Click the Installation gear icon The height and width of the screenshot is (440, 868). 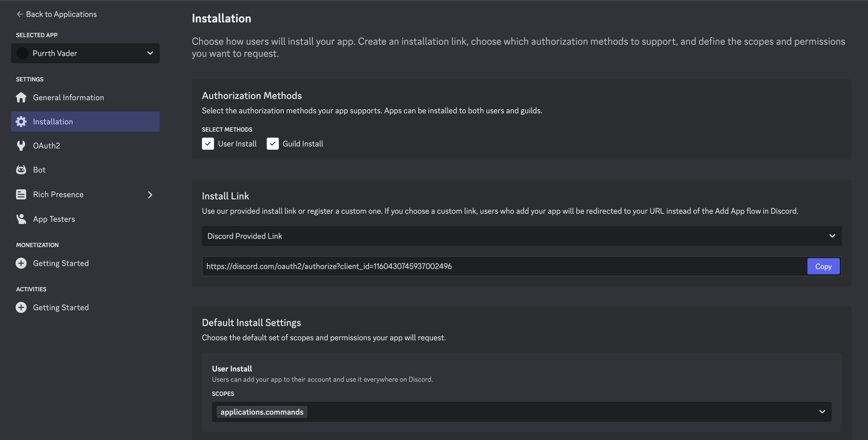(x=21, y=122)
